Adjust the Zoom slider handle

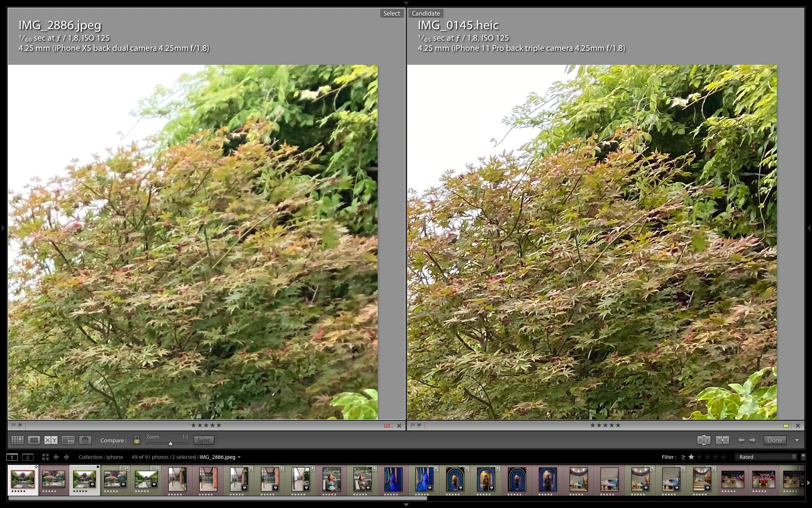click(x=170, y=443)
